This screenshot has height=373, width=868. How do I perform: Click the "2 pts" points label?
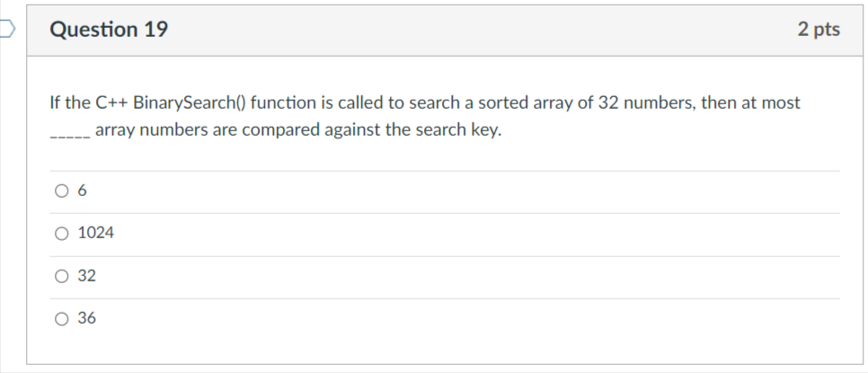pos(819,30)
